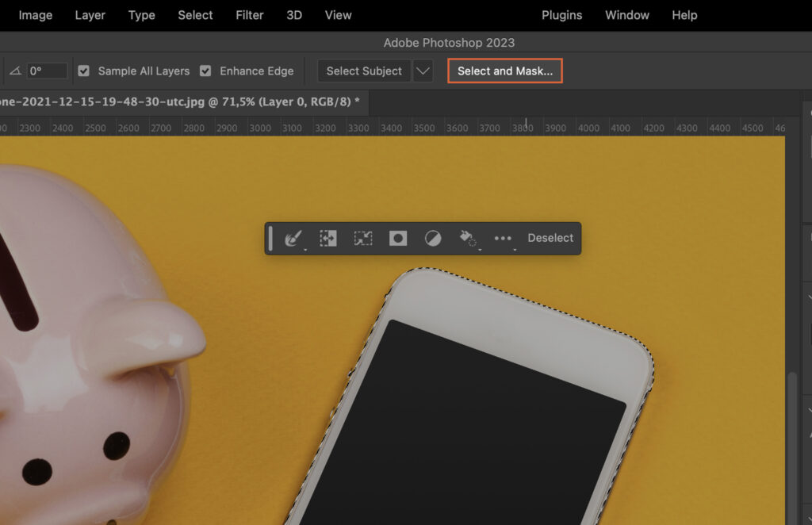
Task: Uncheck Sample All Layers
Action: [83, 71]
